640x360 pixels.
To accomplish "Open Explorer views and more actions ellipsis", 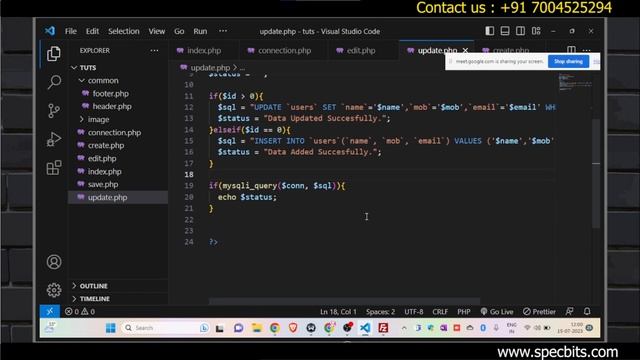I will point(154,51).
